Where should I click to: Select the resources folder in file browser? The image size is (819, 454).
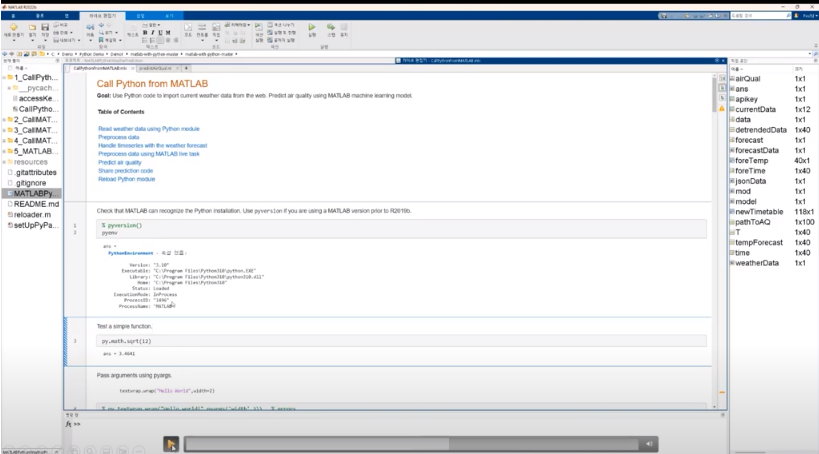click(30, 162)
